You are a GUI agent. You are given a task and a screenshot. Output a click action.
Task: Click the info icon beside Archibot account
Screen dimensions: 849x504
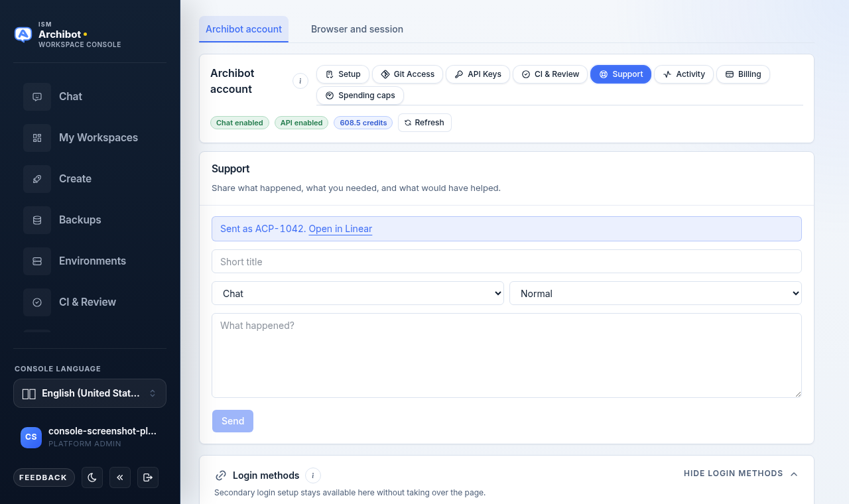pos(300,81)
